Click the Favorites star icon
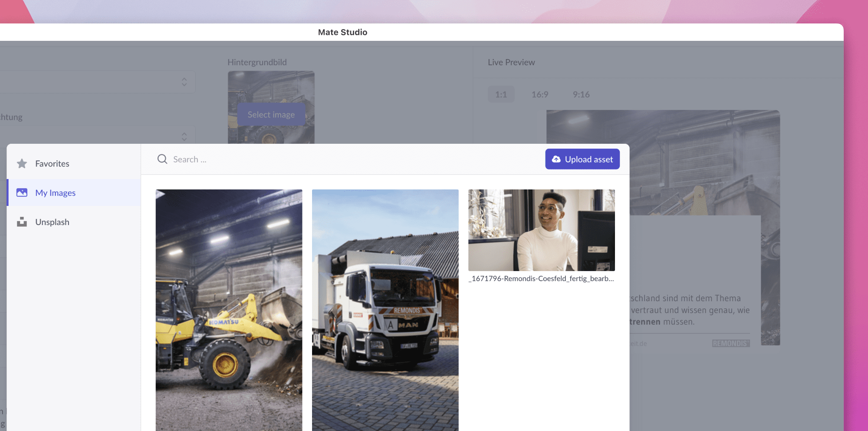Image resolution: width=868 pixels, height=431 pixels. [22, 164]
